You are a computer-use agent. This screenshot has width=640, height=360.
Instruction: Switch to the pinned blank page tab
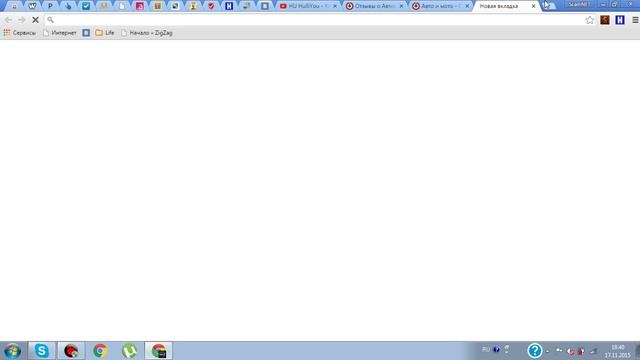pos(122,6)
